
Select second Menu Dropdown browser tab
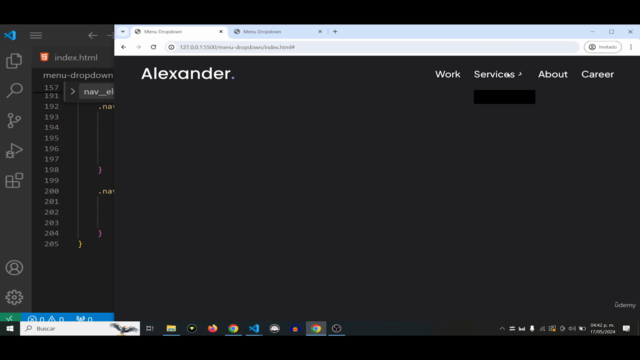tap(278, 31)
